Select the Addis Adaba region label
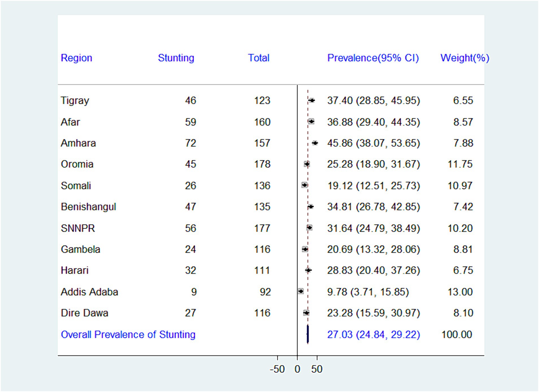 click(90, 292)
